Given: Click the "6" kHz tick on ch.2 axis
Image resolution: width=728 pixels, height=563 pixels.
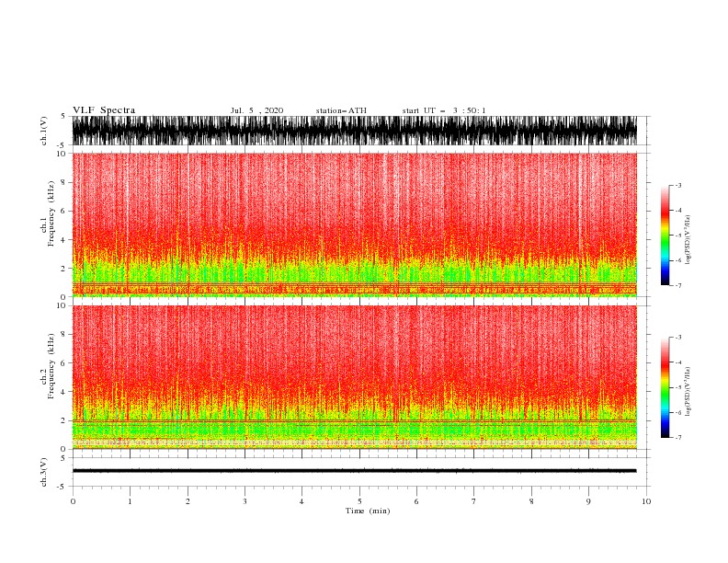Looking at the screenshot, I should click(63, 362).
